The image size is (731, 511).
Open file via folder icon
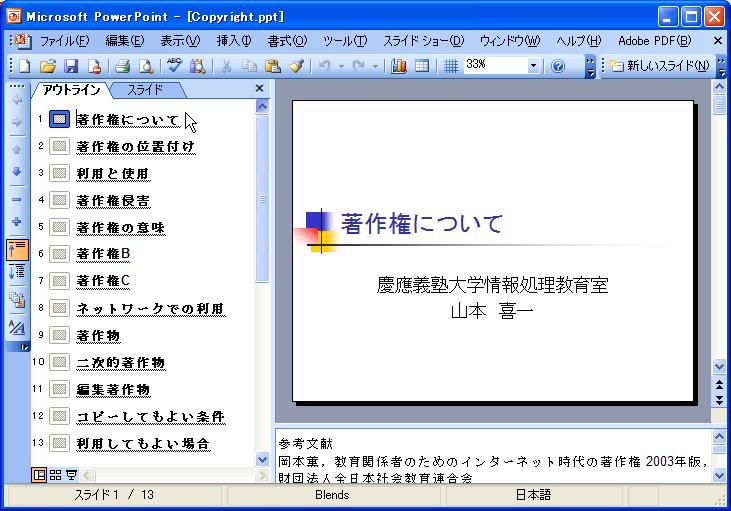48,66
